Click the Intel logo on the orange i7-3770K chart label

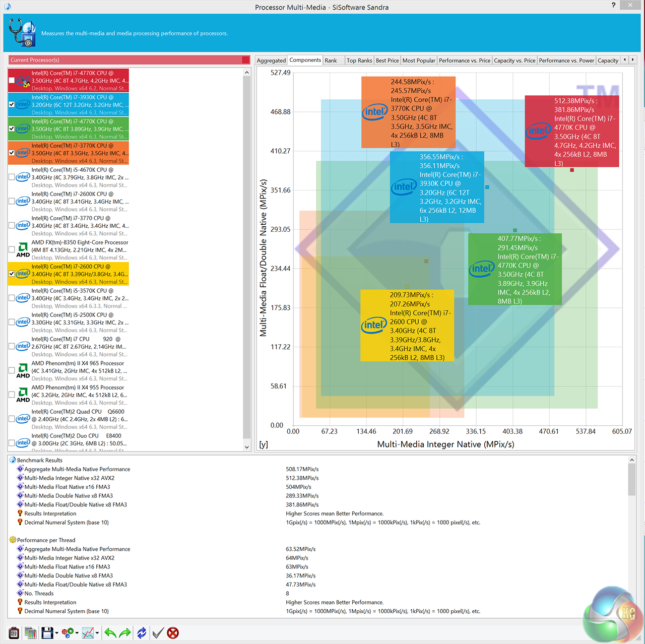tap(374, 112)
